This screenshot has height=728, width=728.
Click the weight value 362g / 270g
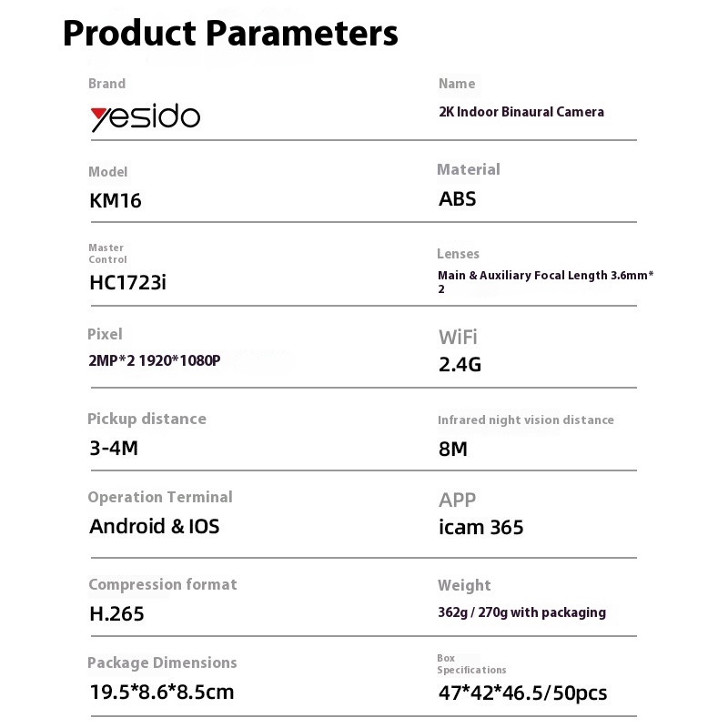[x=521, y=612]
